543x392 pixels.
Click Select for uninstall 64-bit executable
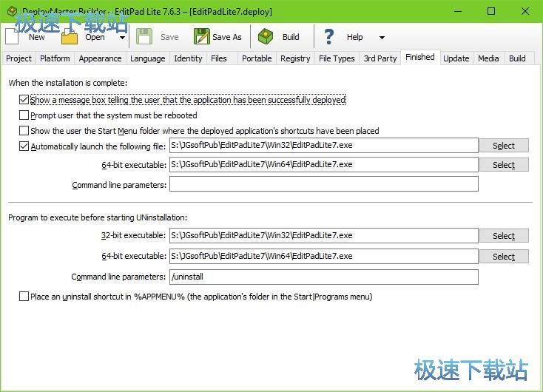click(504, 256)
